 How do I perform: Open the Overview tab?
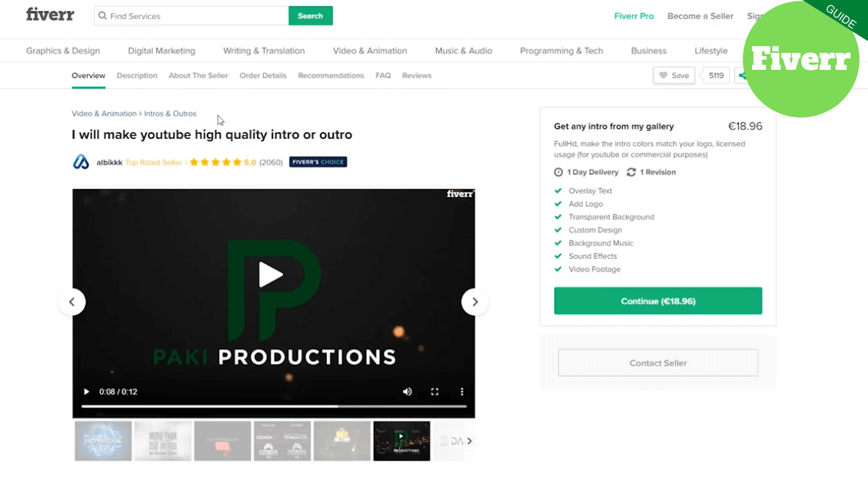89,75
